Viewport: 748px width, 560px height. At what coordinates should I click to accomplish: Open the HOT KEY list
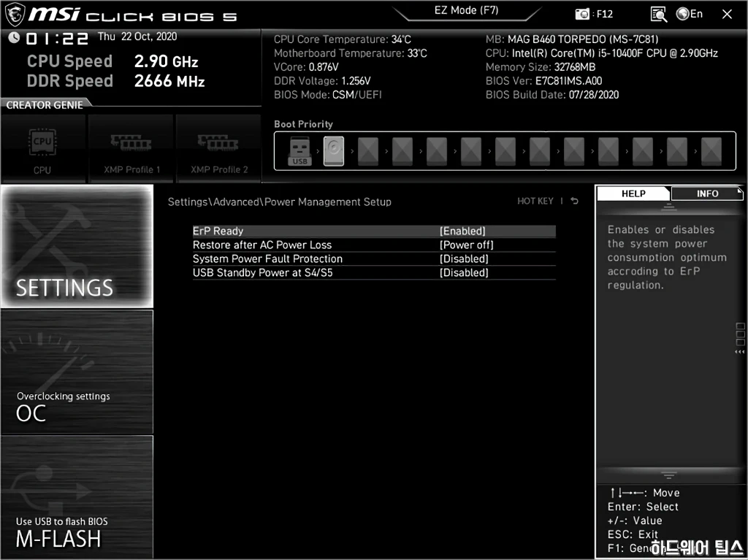coord(535,201)
